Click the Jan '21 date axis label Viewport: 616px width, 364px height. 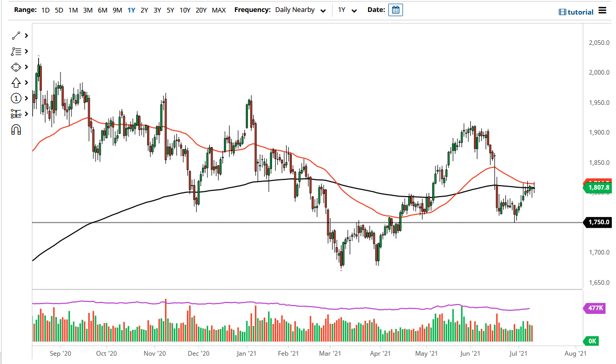[246, 354]
